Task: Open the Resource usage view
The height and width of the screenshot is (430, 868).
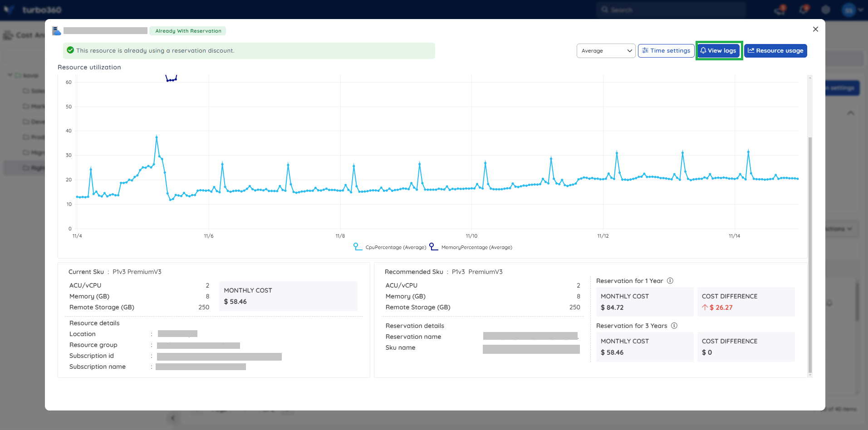Action: [x=775, y=51]
